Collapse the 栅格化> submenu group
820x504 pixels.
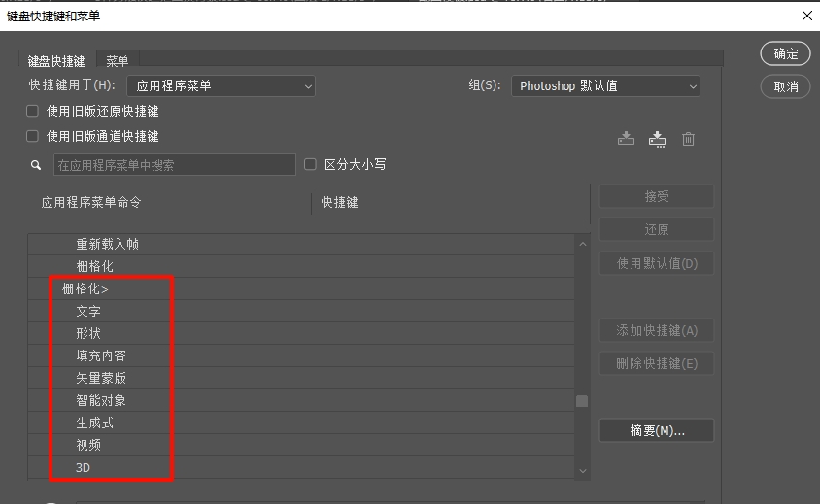click(x=85, y=288)
